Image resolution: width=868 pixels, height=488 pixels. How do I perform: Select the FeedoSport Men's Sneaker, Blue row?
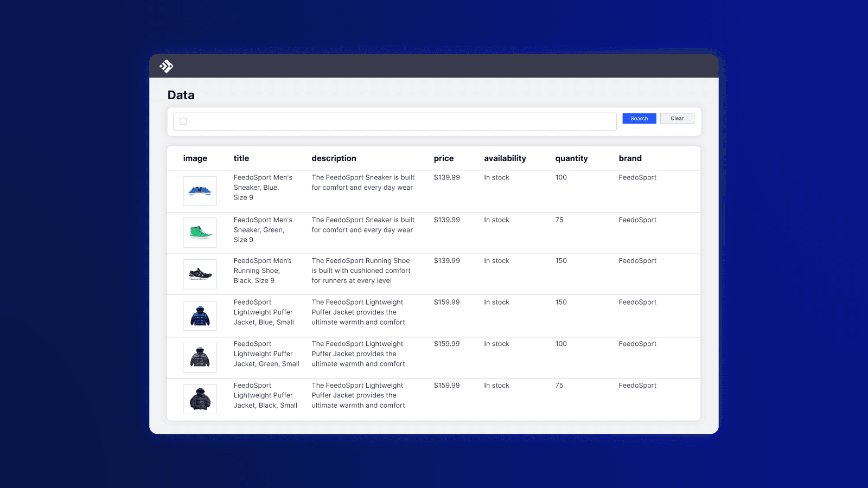pos(380,191)
